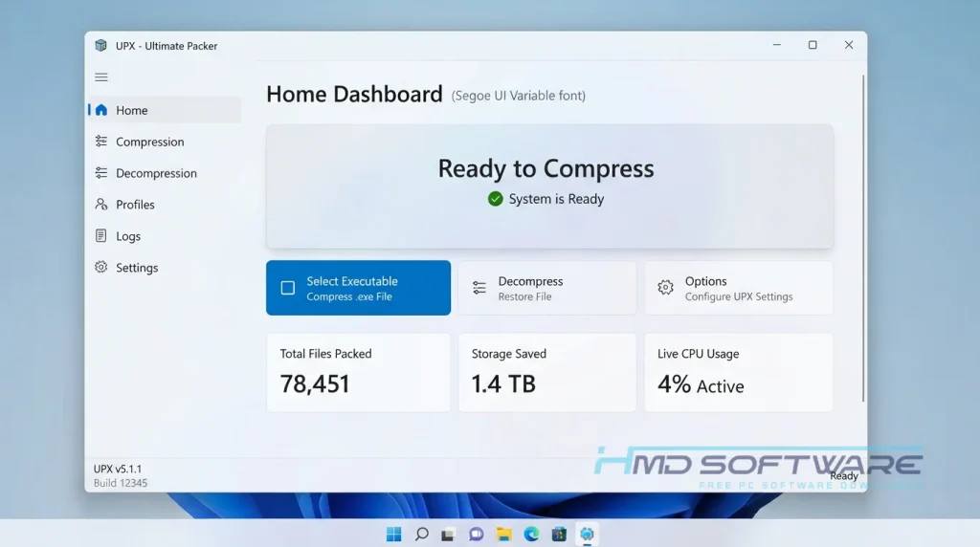This screenshot has height=547, width=980.
Task: Click the "1.4 TB" value
Action: 503,384
